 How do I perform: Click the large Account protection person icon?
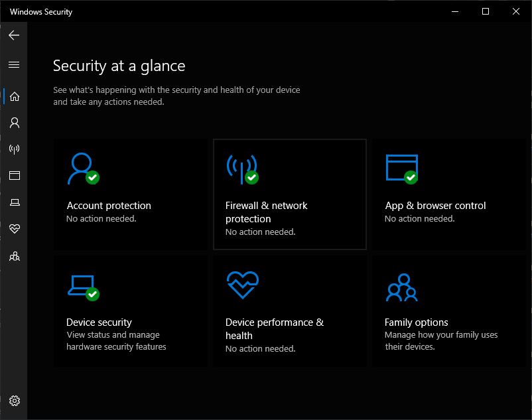coord(83,169)
